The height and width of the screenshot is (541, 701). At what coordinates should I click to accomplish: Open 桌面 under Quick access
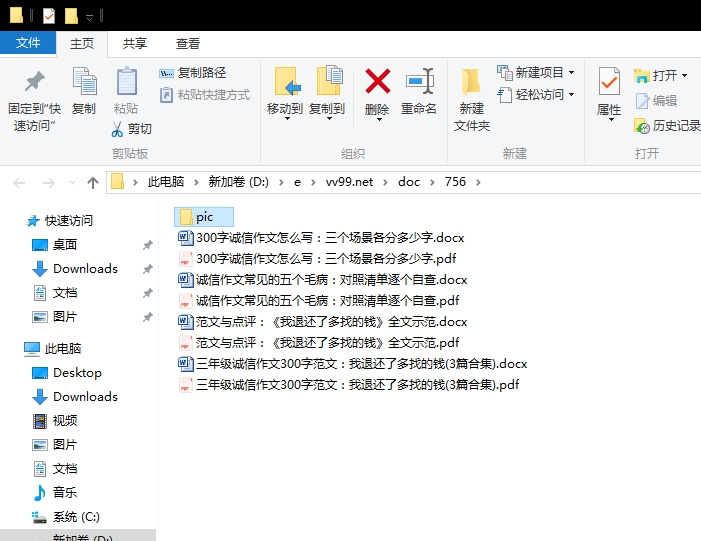click(55, 245)
